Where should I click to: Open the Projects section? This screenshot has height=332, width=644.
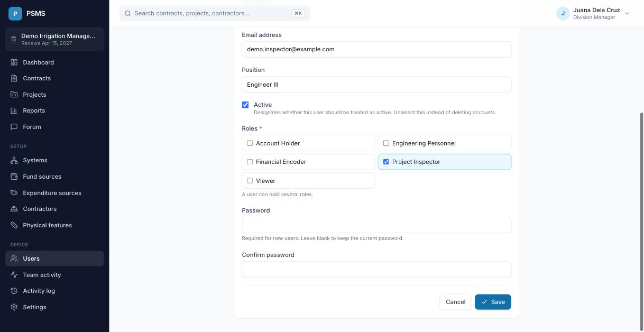[x=54, y=95]
